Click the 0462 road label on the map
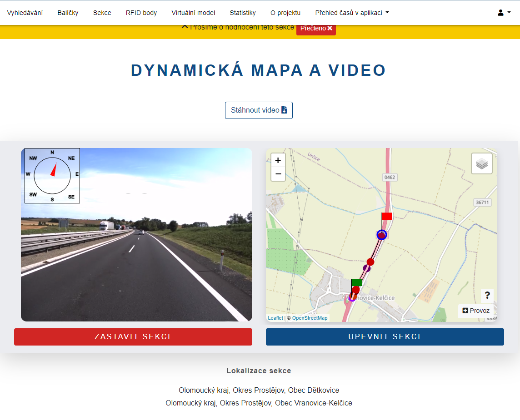The image size is (520, 420). (390, 177)
